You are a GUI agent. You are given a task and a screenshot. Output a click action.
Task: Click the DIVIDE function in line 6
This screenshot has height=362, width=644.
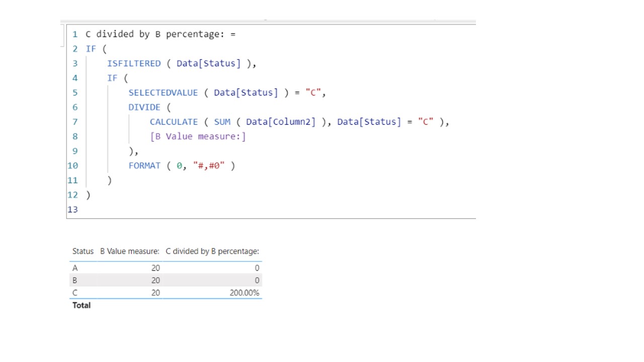(144, 107)
